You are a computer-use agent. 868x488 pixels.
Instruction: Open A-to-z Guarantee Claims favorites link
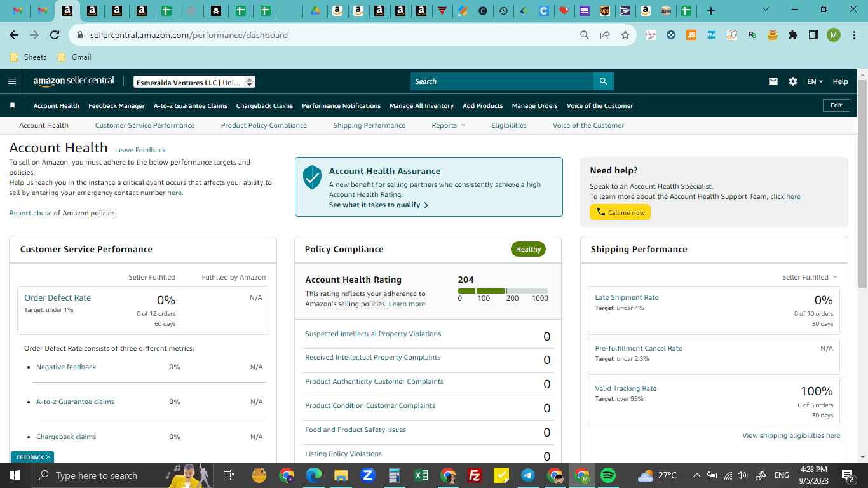click(x=191, y=105)
